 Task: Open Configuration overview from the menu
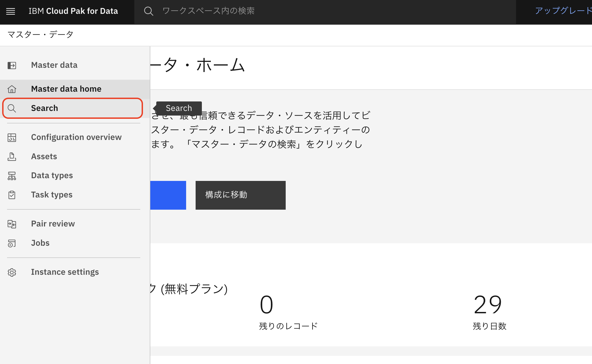[76, 138]
